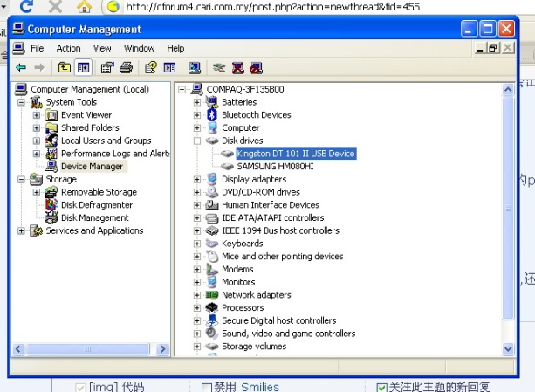This screenshot has width=535, height=392.
Task: Expand the Batteries node
Action: (197, 102)
